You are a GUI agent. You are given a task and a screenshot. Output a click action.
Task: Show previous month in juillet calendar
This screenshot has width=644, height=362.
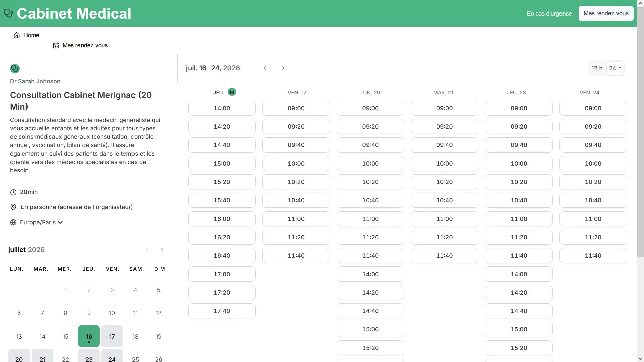[x=147, y=250]
